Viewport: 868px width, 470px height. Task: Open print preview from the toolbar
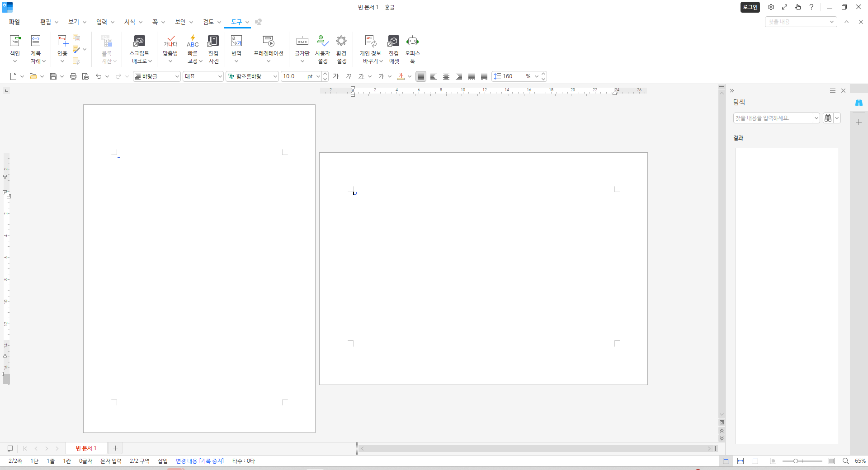point(85,76)
